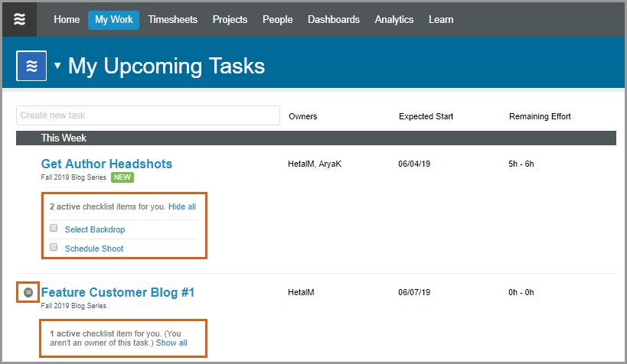Screen dimensions: 627x364
Task: Click the green NEW badge
Action: coord(122,177)
